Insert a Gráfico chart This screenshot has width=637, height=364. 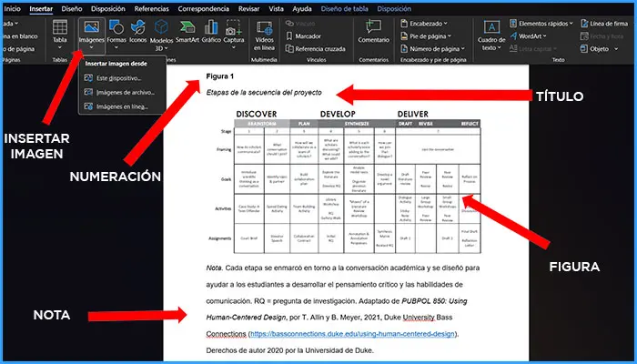211,32
